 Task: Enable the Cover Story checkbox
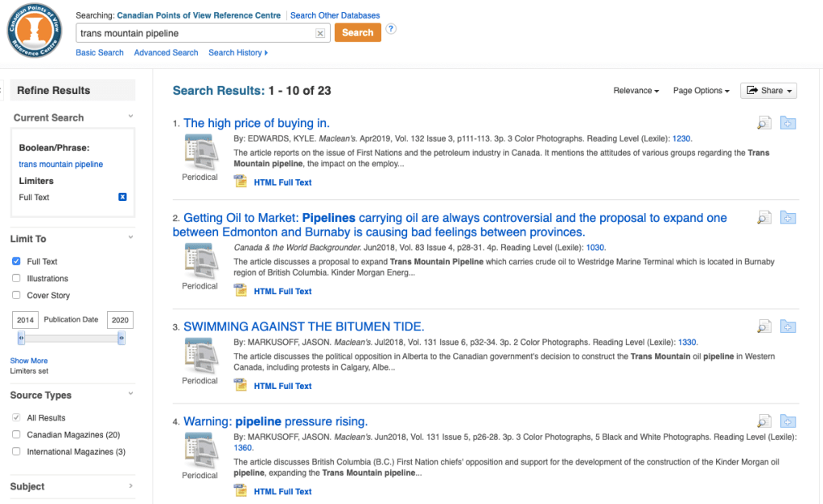tap(17, 295)
